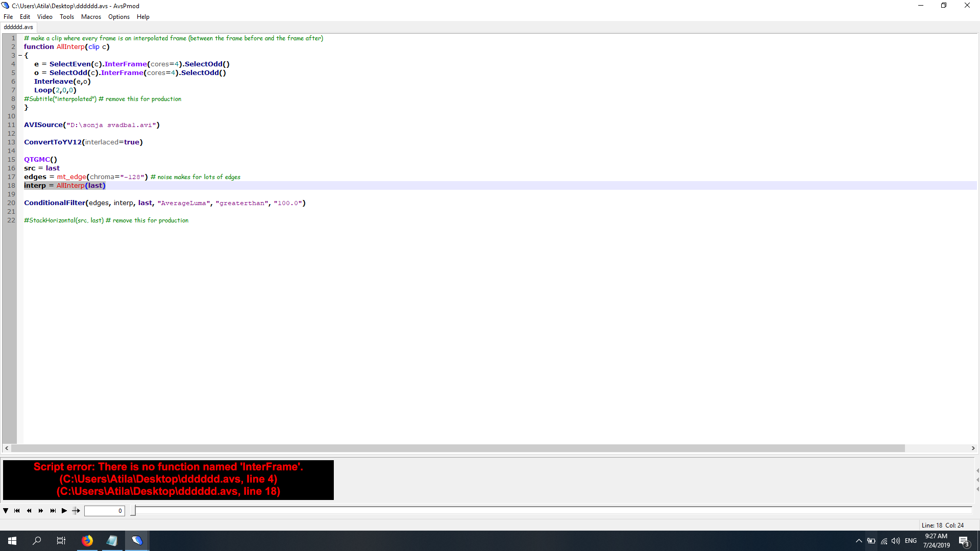The image size is (980, 551).
Task: Open the Macros menu
Action: click(x=91, y=17)
